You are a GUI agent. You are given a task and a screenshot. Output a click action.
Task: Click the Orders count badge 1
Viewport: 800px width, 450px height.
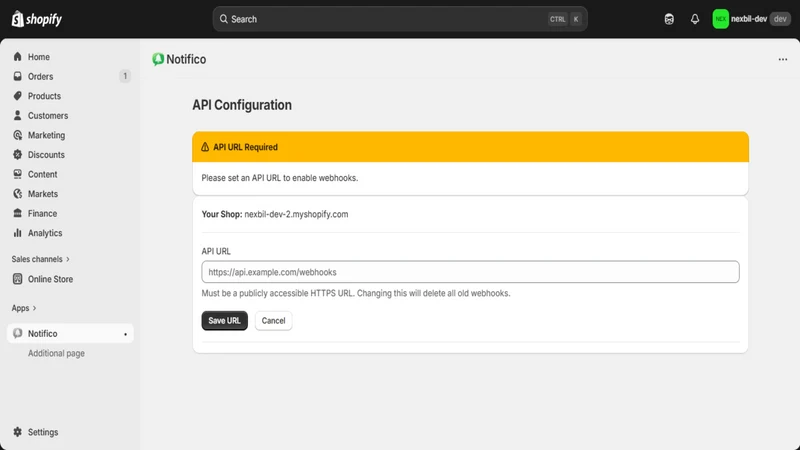click(x=124, y=76)
